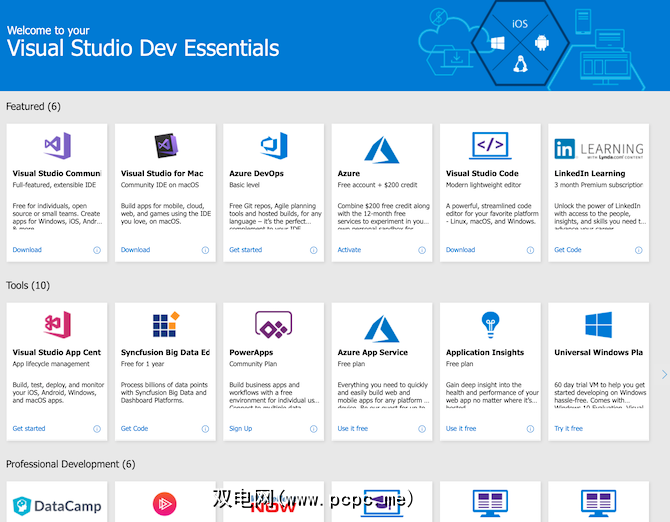
Task: Click Sign Up on PowerApps card
Action: click(x=240, y=428)
